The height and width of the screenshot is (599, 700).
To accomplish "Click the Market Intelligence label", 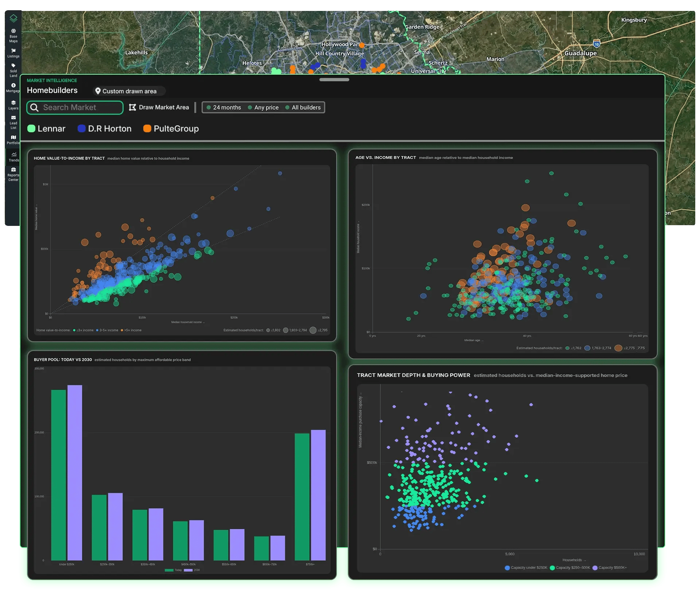I will [x=52, y=81].
